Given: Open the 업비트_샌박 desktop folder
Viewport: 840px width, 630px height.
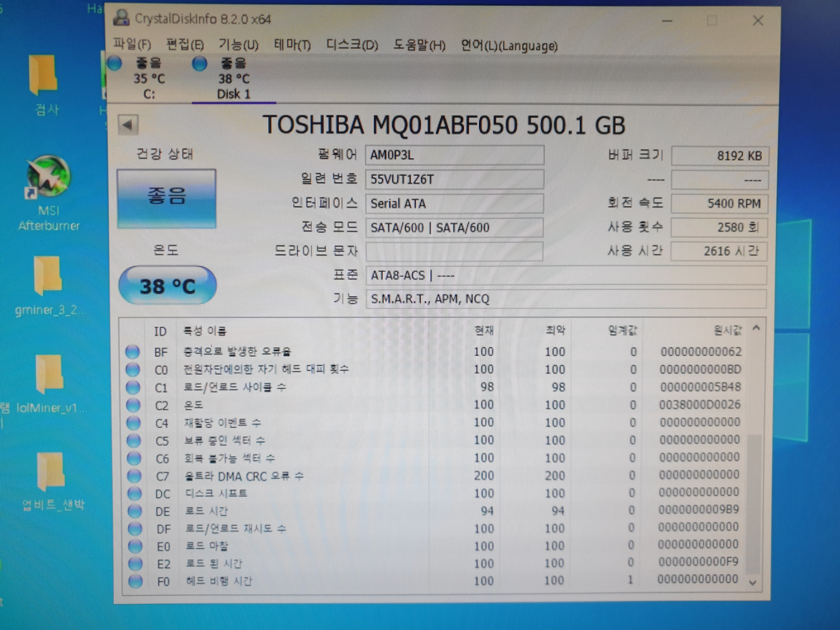Looking at the screenshot, I should pyautogui.click(x=52, y=481).
